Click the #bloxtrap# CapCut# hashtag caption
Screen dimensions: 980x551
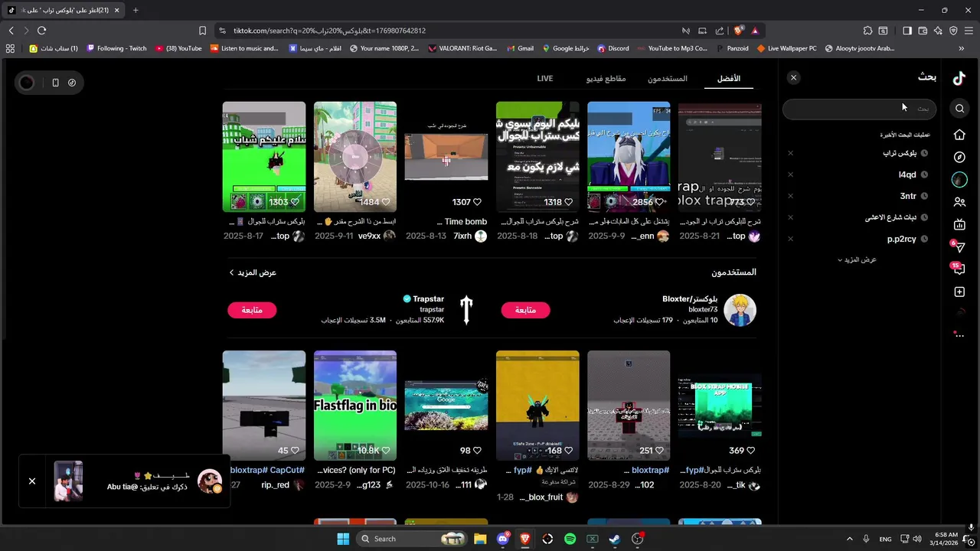267,470
